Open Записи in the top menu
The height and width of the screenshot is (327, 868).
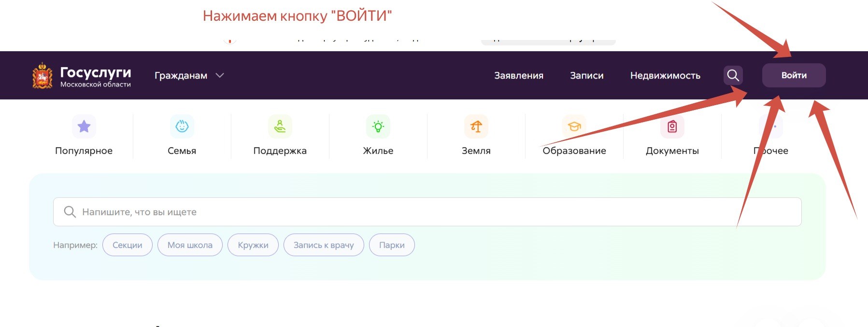(x=587, y=76)
